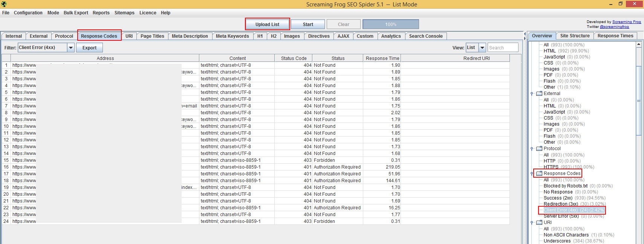Screen dimensions: 644x244
Task: Open the Configuration menu
Action: pyautogui.click(x=28, y=13)
